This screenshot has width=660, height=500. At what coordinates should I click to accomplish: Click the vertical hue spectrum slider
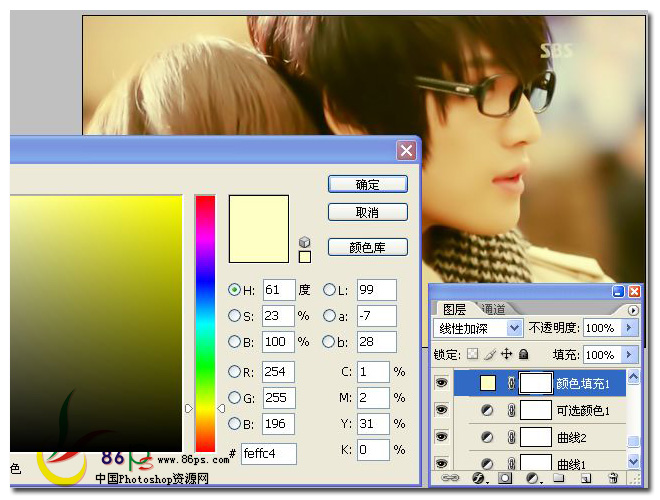[x=205, y=323]
